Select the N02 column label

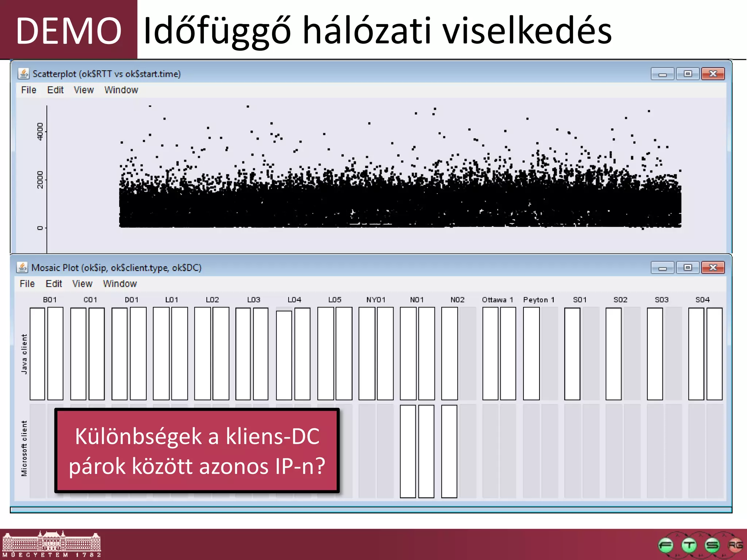coord(457,300)
